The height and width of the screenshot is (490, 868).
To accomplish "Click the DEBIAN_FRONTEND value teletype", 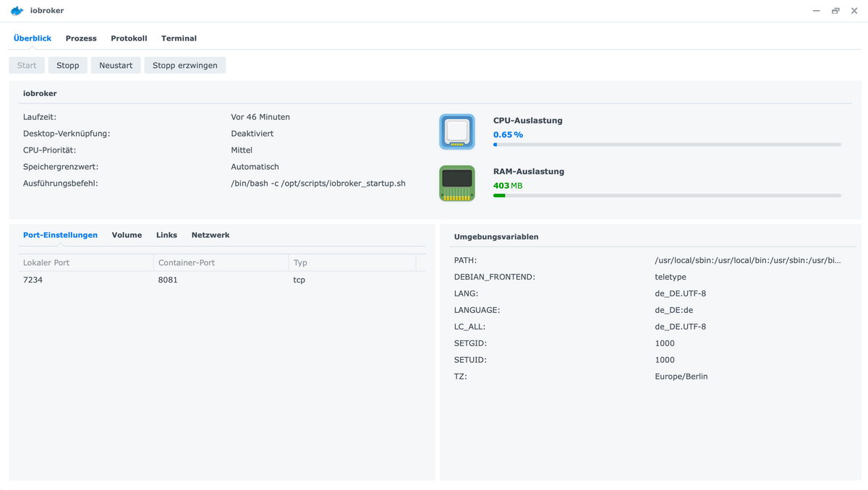I will pos(671,277).
